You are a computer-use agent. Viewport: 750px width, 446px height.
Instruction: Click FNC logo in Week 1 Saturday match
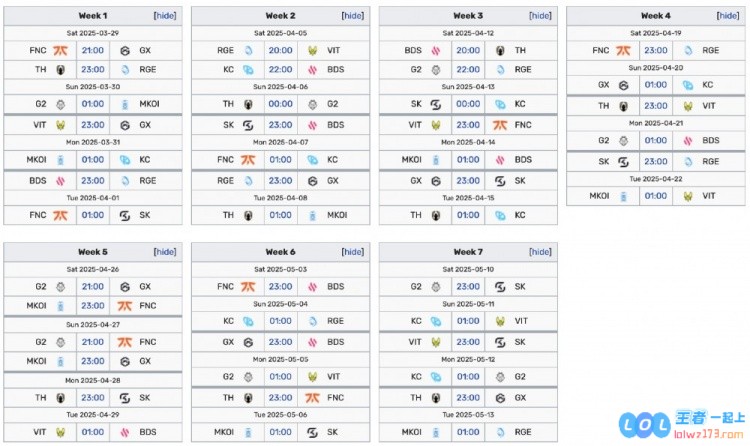point(60,50)
